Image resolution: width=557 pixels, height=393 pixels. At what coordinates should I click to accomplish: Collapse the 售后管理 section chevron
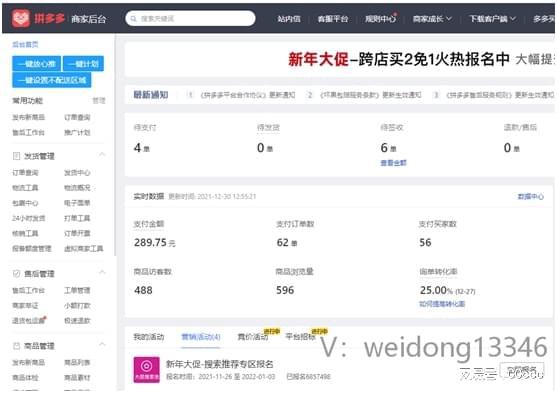click(x=102, y=273)
